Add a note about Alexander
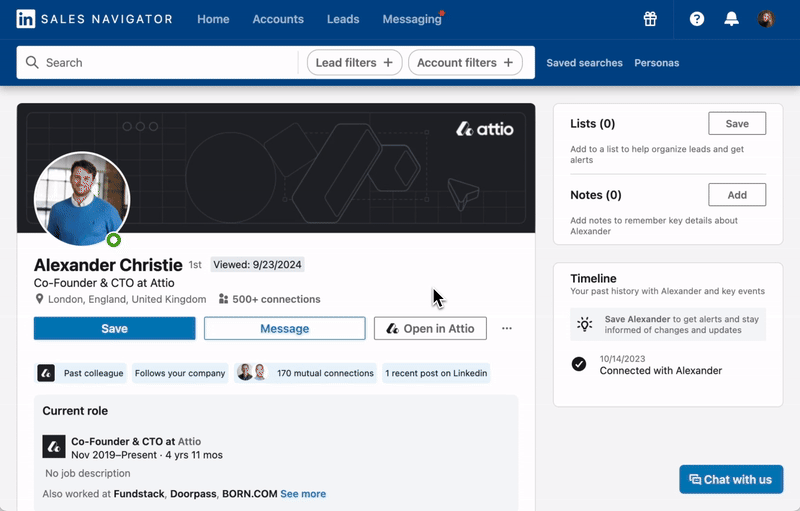This screenshot has width=800, height=511. [x=736, y=195]
